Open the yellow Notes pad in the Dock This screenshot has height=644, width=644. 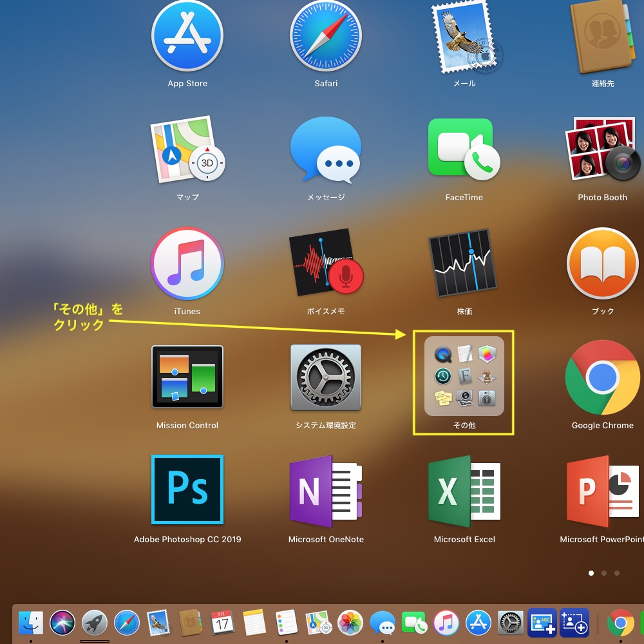pyautogui.click(x=254, y=623)
